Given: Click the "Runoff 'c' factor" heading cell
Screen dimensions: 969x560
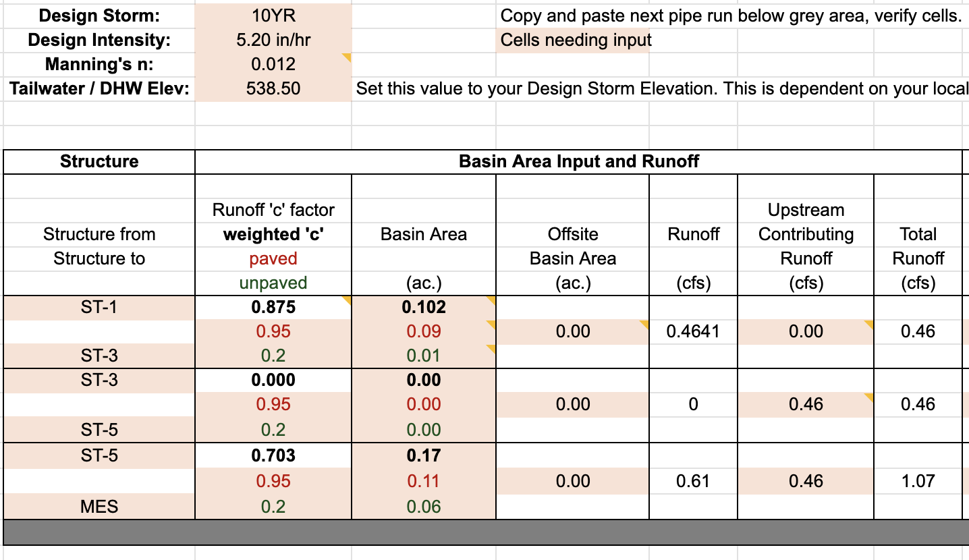Looking at the screenshot, I should tap(273, 210).
